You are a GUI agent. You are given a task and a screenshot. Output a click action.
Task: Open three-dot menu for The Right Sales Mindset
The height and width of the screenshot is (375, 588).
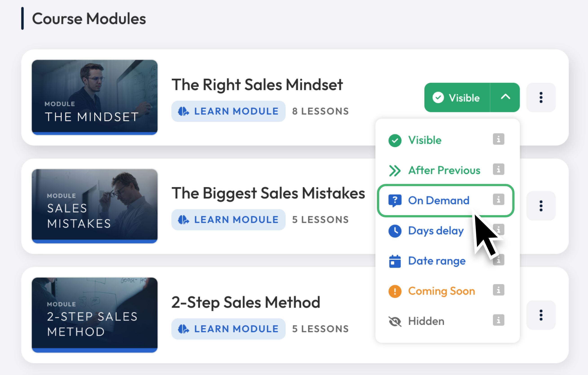541,98
